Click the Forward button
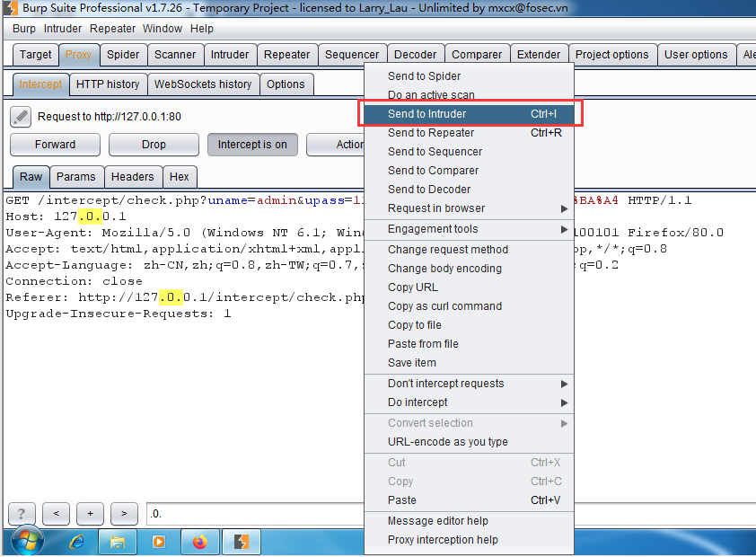The height and width of the screenshot is (557, 756). tap(55, 145)
